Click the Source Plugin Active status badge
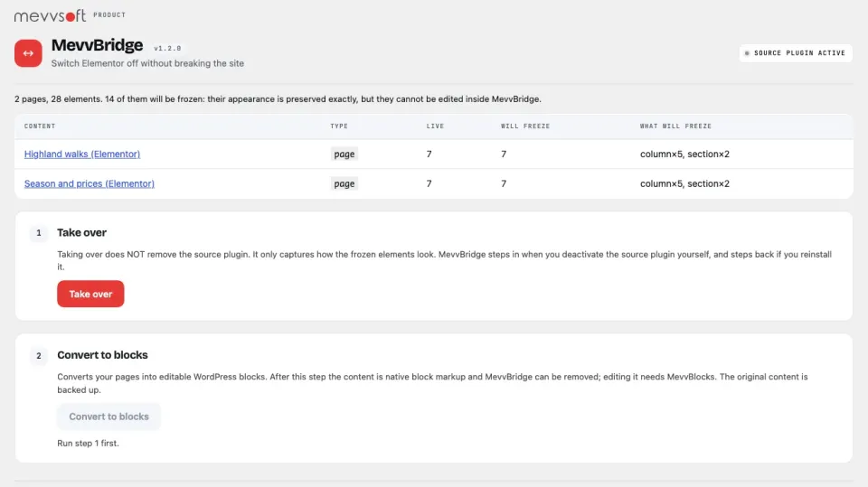This screenshot has width=868, height=487. point(796,53)
